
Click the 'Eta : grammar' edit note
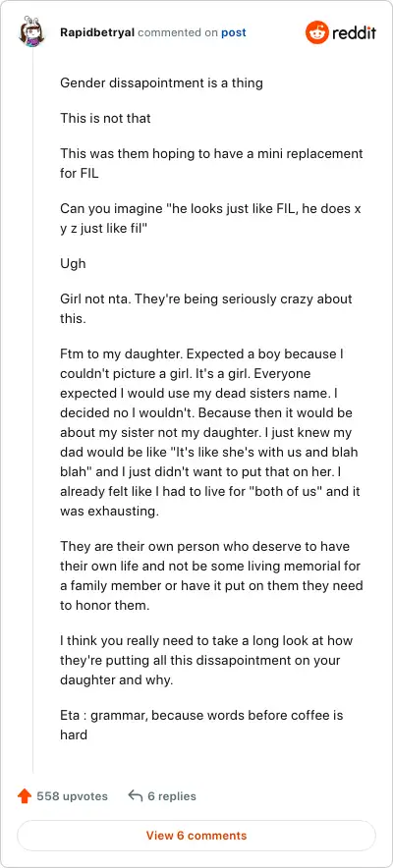click(201, 725)
